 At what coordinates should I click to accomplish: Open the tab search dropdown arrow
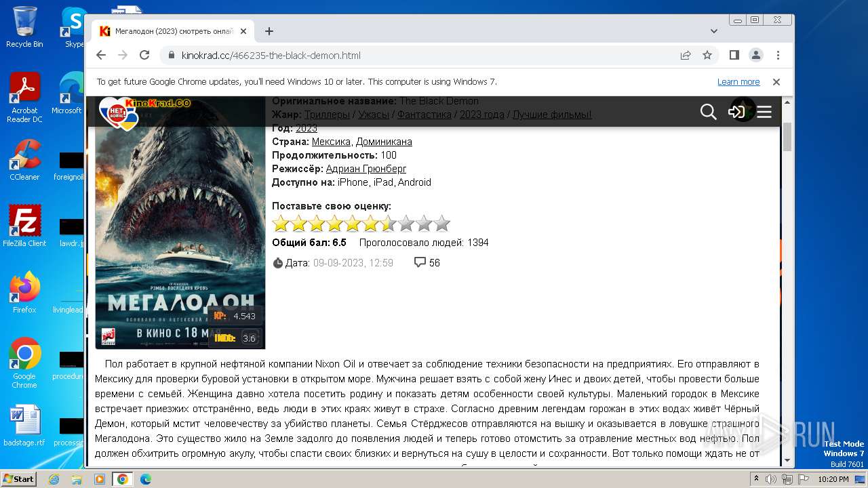tap(713, 31)
